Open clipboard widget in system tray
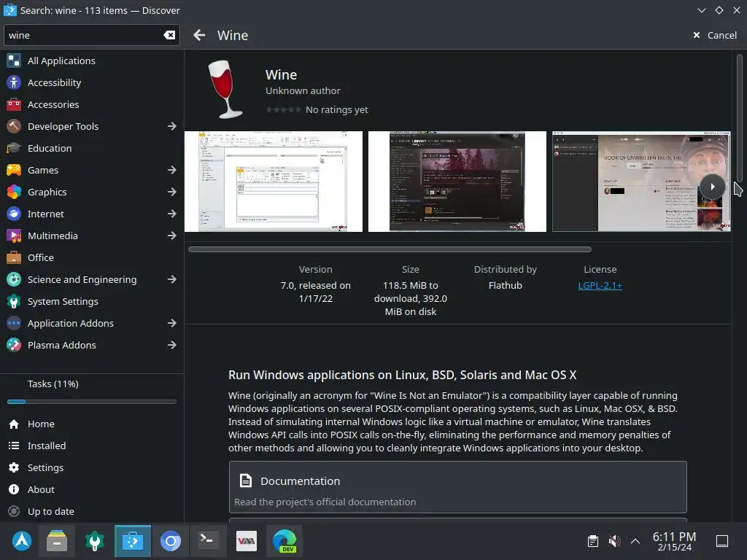Image resolution: width=747 pixels, height=560 pixels. coord(593,541)
